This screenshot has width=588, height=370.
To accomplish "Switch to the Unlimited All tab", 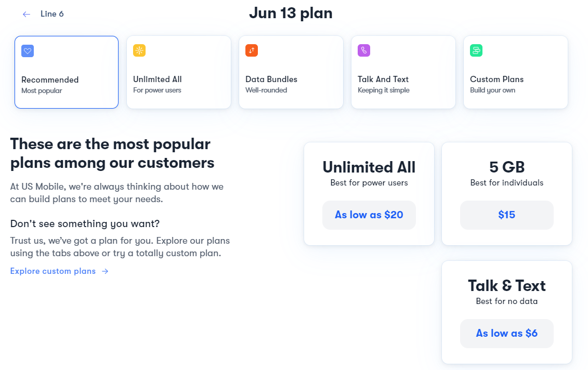I will (x=179, y=72).
